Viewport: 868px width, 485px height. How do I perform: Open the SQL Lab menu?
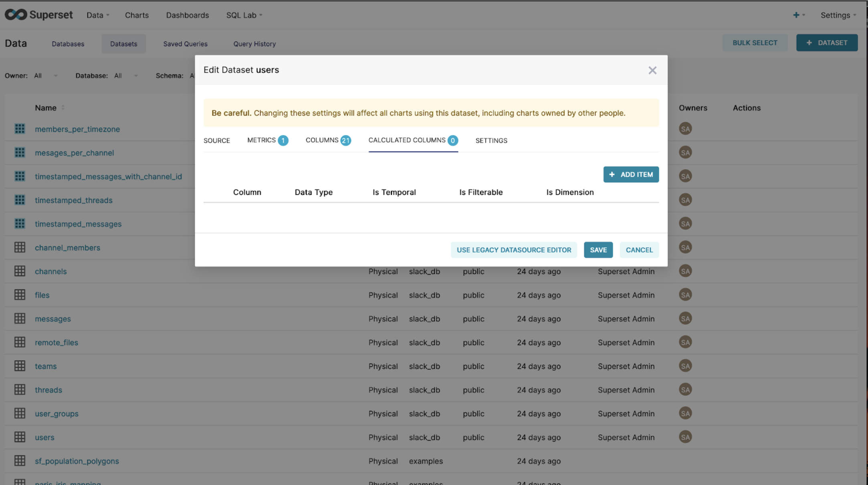[244, 15]
